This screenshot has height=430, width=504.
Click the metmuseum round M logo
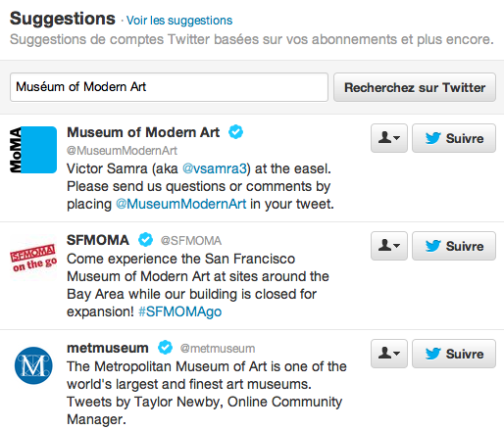pos(33,365)
